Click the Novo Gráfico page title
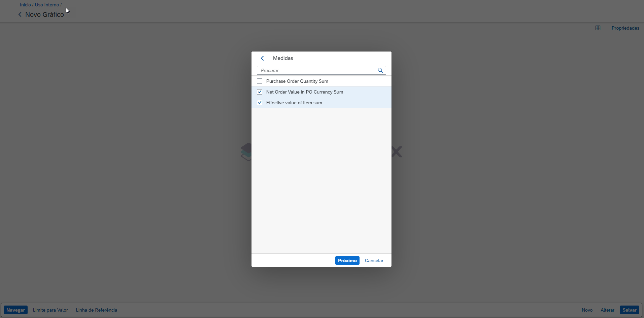 pos(44,14)
